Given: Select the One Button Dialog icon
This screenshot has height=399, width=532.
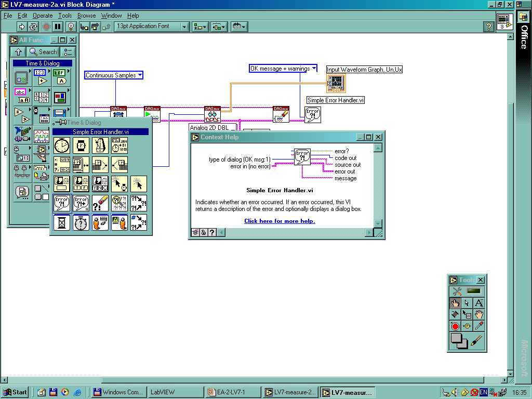Looking at the screenshot, I should [x=62, y=183].
